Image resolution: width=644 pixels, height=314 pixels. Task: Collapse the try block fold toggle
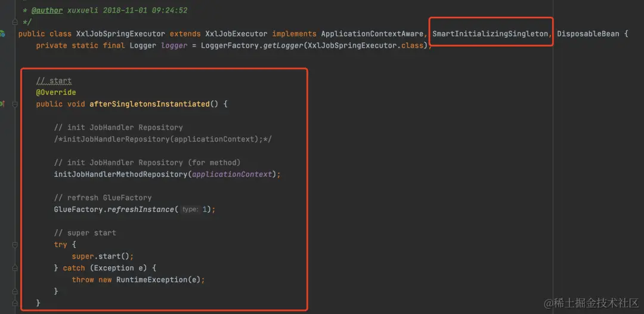(15, 245)
